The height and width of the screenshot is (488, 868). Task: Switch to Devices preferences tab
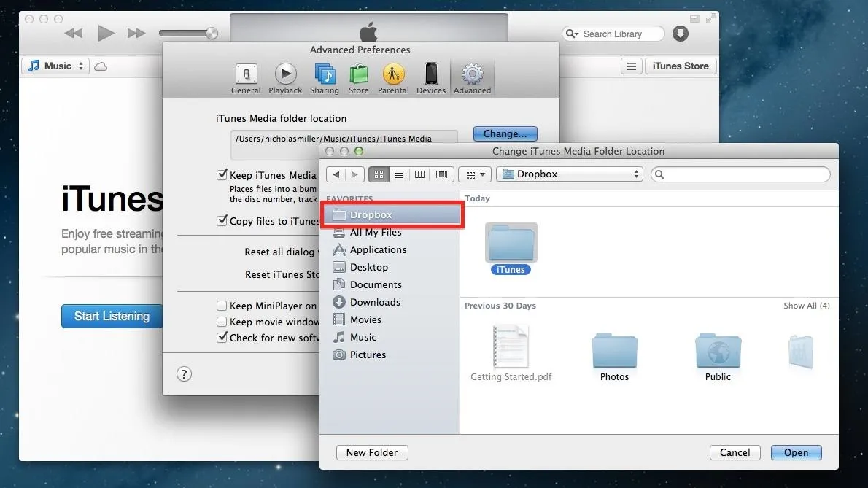430,79
